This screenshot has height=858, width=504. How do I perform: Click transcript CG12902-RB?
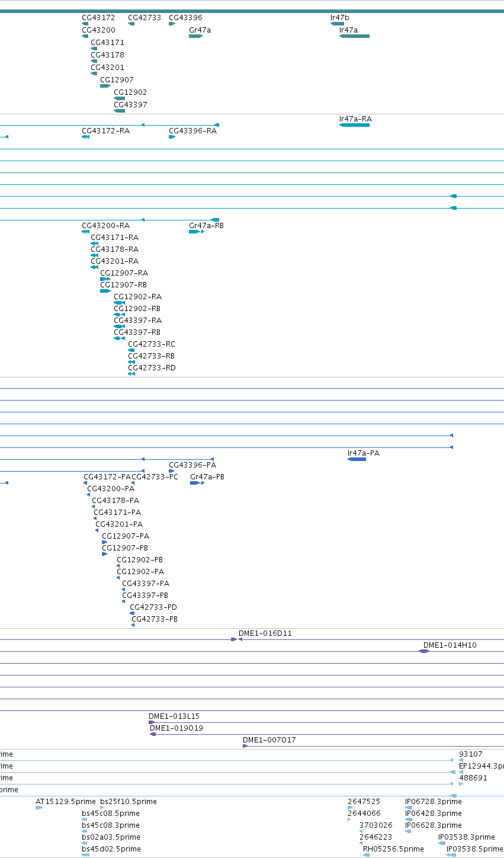(137, 309)
